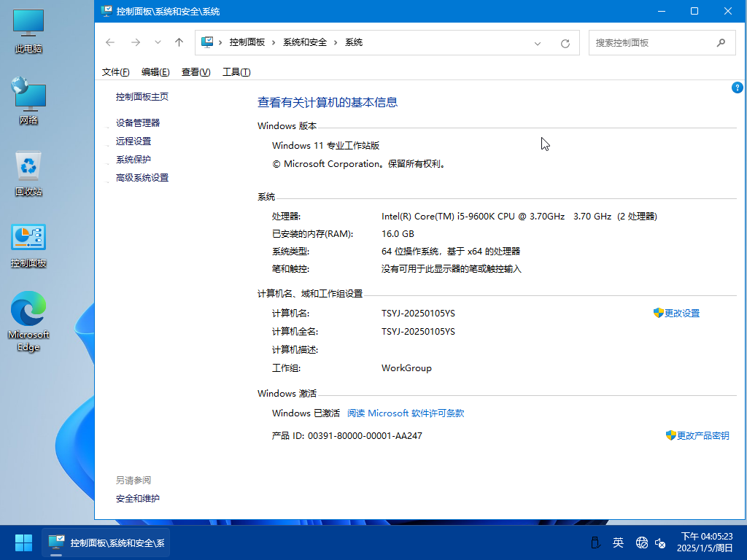Go forward with the forward arrow

(136, 42)
